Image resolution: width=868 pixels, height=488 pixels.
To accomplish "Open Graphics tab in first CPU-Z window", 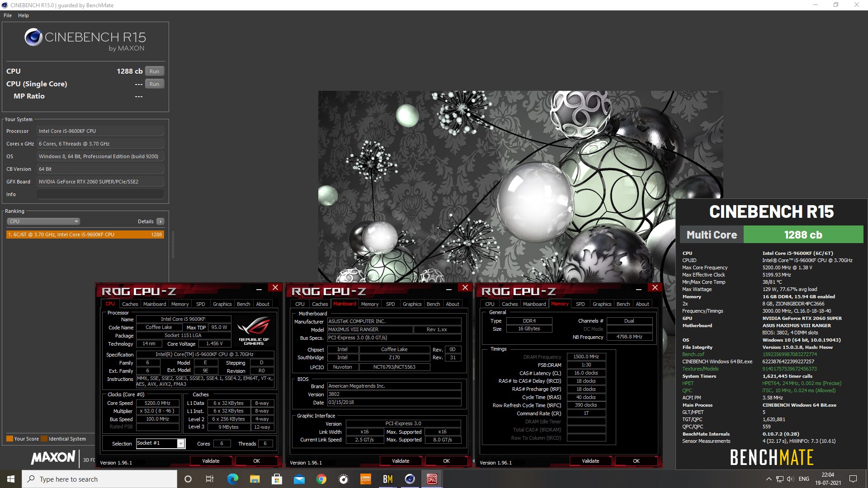I will coord(222,304).
